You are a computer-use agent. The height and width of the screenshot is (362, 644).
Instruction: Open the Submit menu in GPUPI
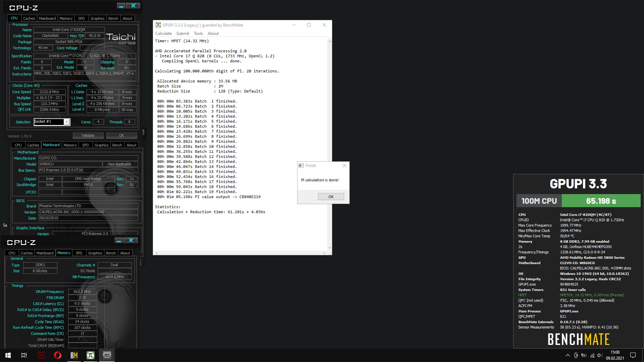tap(182, 34)
